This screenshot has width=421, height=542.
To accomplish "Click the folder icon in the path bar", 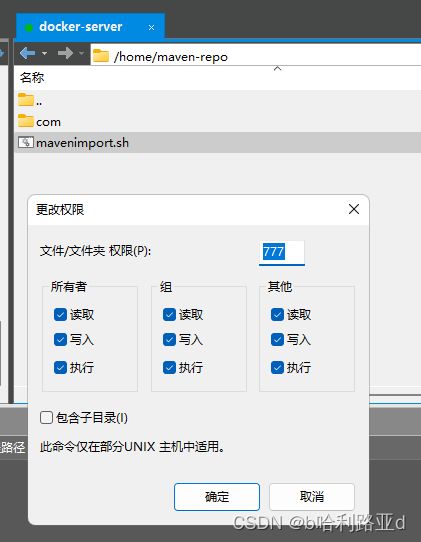I will coord(101,56).
